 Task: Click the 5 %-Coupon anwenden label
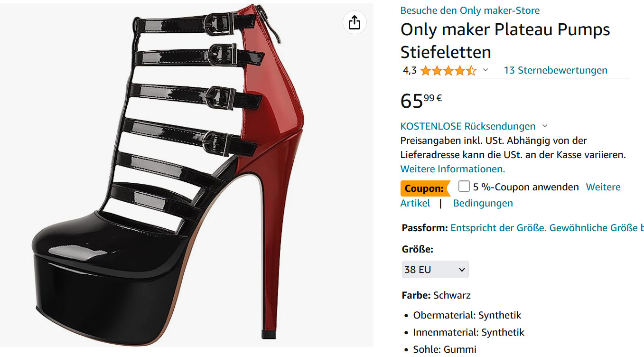526,187
